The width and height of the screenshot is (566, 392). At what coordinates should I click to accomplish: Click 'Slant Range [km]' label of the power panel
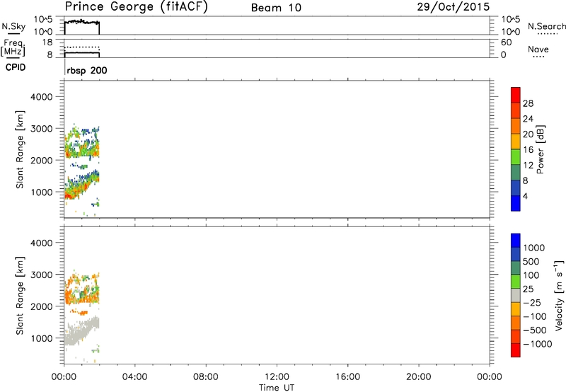click(20, 149)
